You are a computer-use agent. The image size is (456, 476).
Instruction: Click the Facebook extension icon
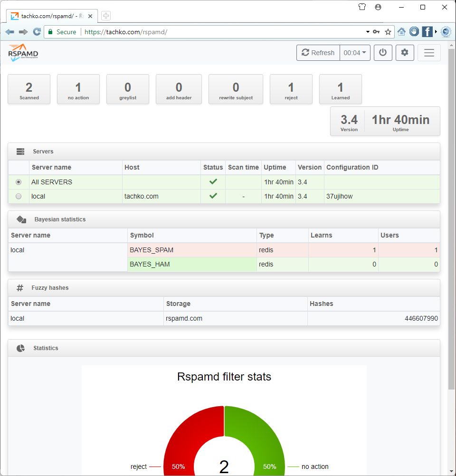(427, 31)
